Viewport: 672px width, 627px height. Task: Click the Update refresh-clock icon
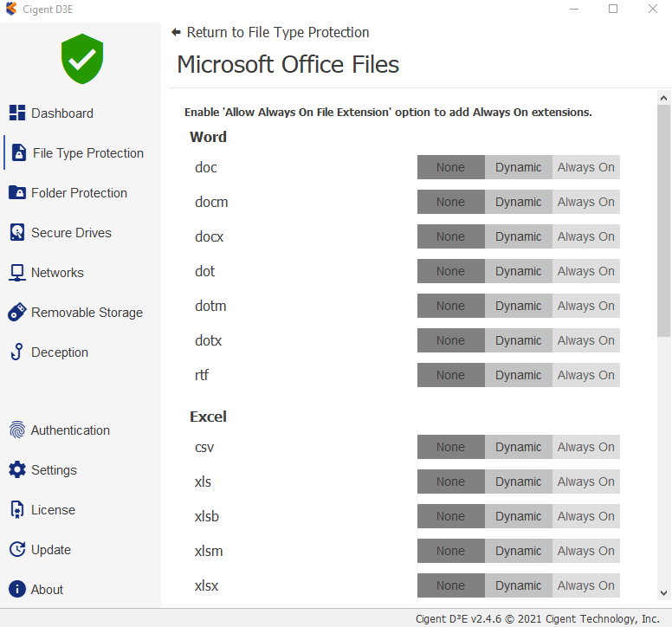tap(17, 549)
